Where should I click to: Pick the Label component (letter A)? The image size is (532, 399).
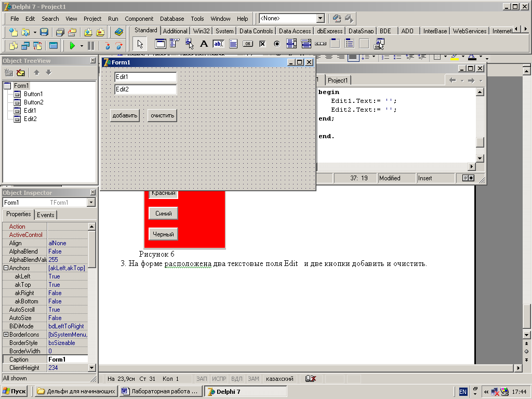pos(204,44)
